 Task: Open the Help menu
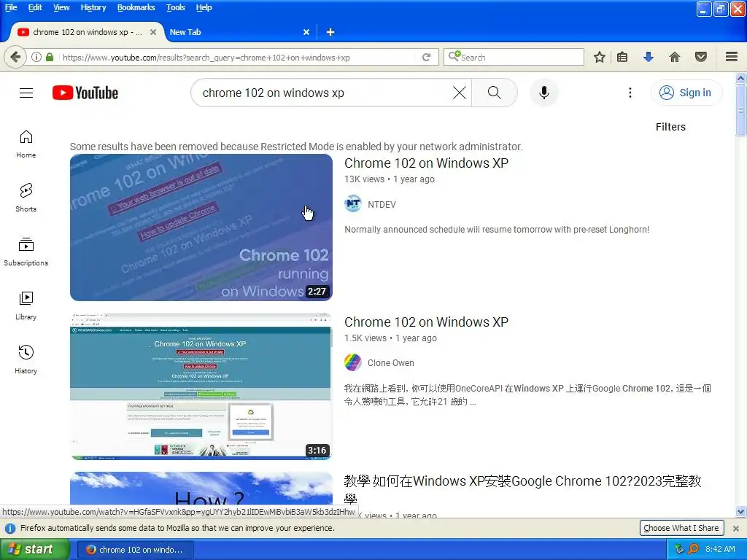204,7
